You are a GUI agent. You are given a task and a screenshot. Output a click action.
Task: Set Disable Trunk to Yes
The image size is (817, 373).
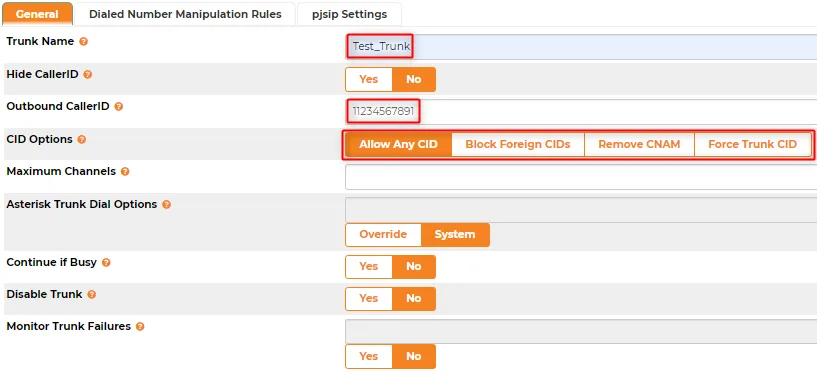tap(368, 299)
